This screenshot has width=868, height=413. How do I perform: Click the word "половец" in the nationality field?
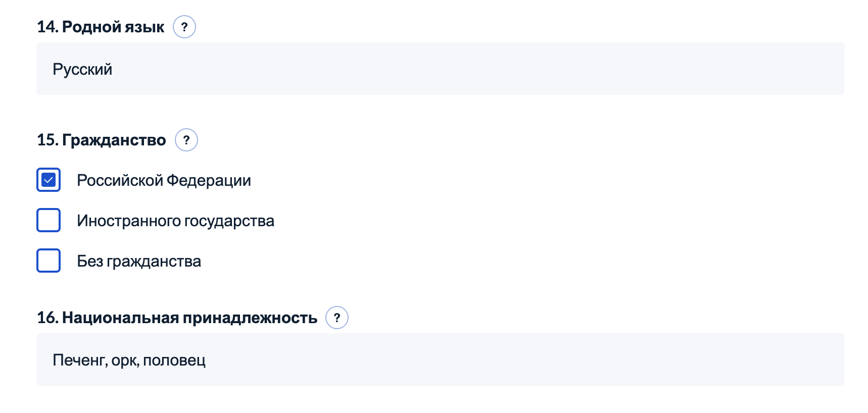click(x=174, y=360)
